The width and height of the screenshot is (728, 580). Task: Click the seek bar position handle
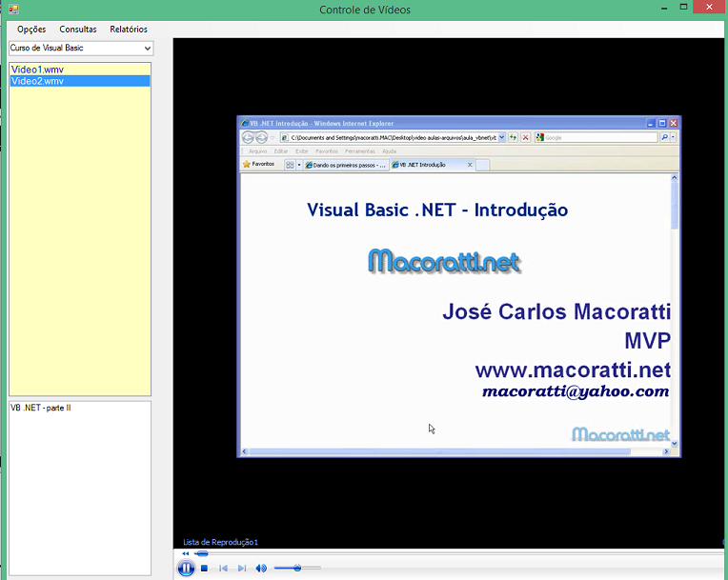coord(201,553)
